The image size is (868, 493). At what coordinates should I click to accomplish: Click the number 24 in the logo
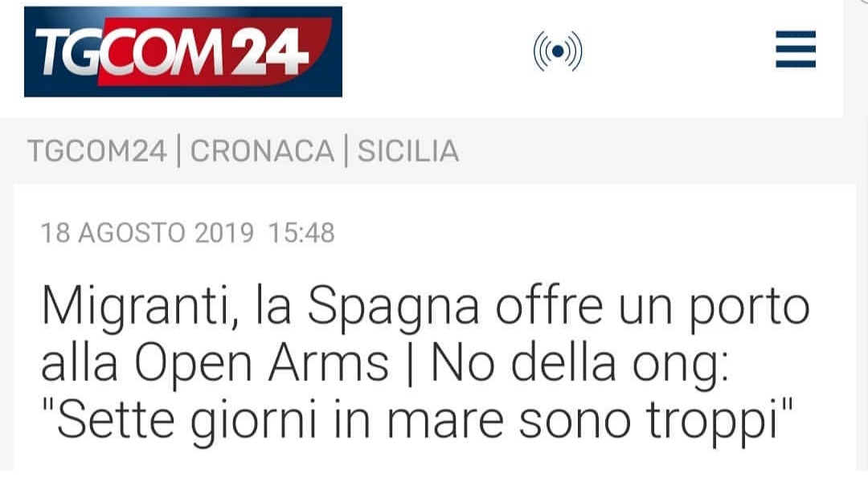click(x=268, y=52)
